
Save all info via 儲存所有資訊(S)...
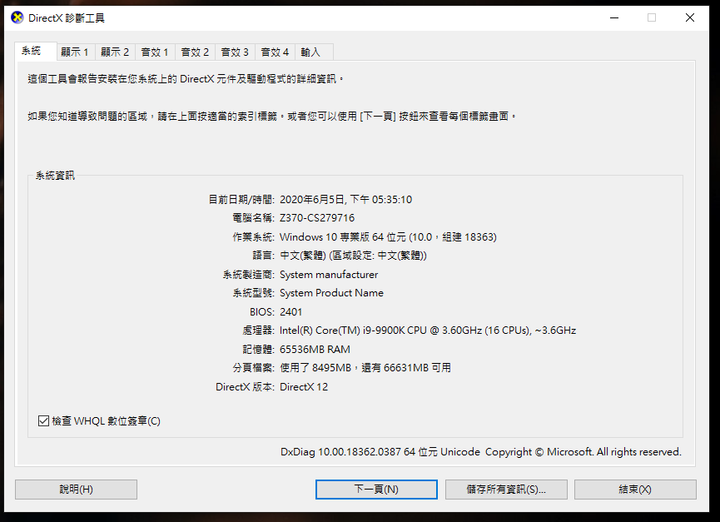click(x=506, y=489)
